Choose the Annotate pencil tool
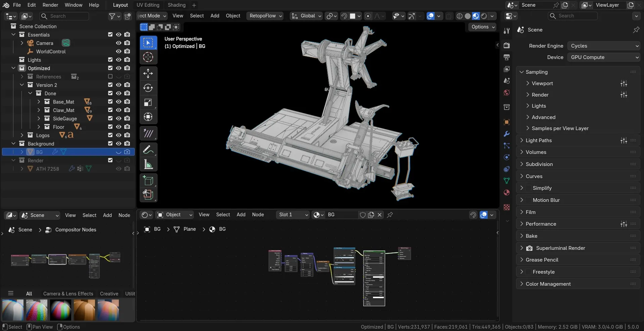644x331 pixels. pyautogui.click(x=148, y=150)
